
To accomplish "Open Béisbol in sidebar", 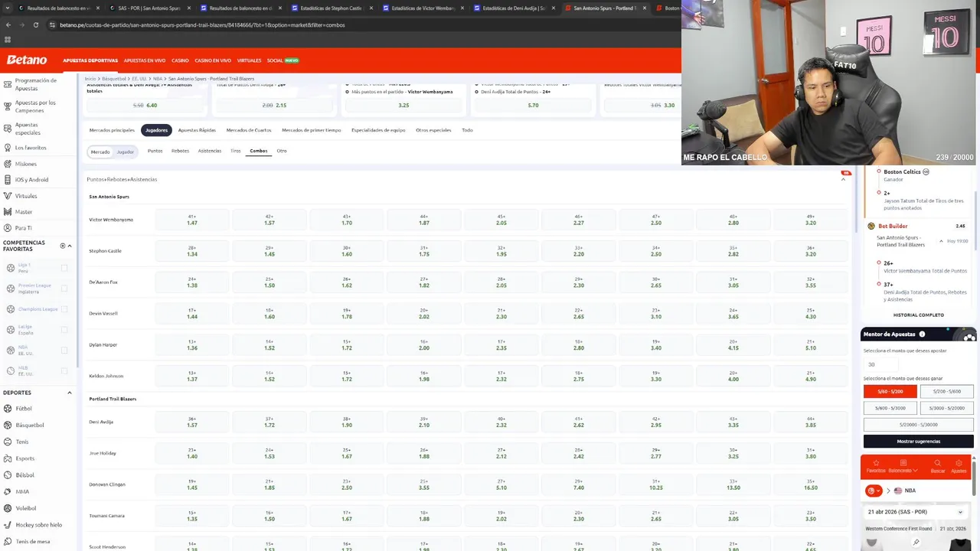I will pos(24,475).
